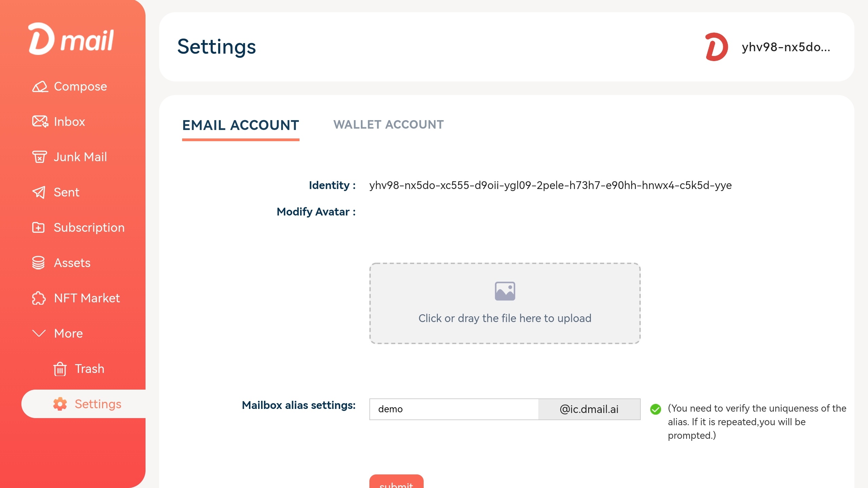Click the Compose pencil icon

click(x=40, y=87)
